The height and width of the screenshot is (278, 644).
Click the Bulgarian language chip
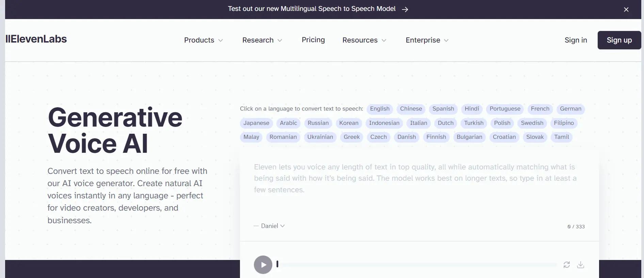469,137
